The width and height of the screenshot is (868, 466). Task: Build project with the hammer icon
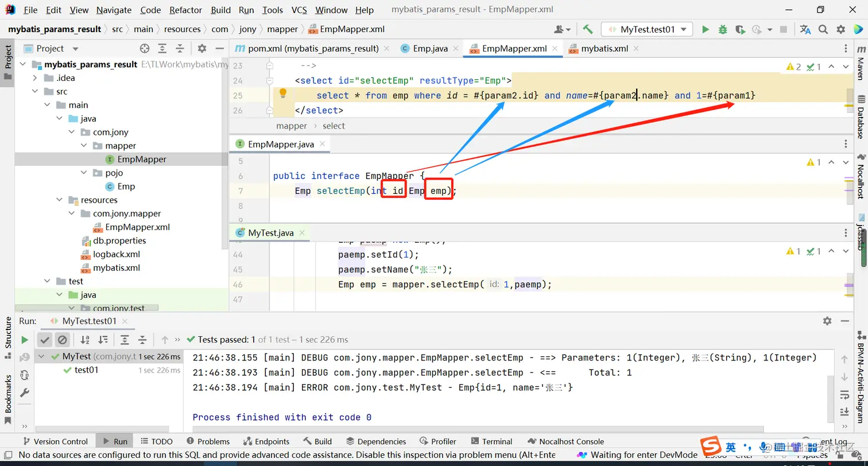(587, 29)
